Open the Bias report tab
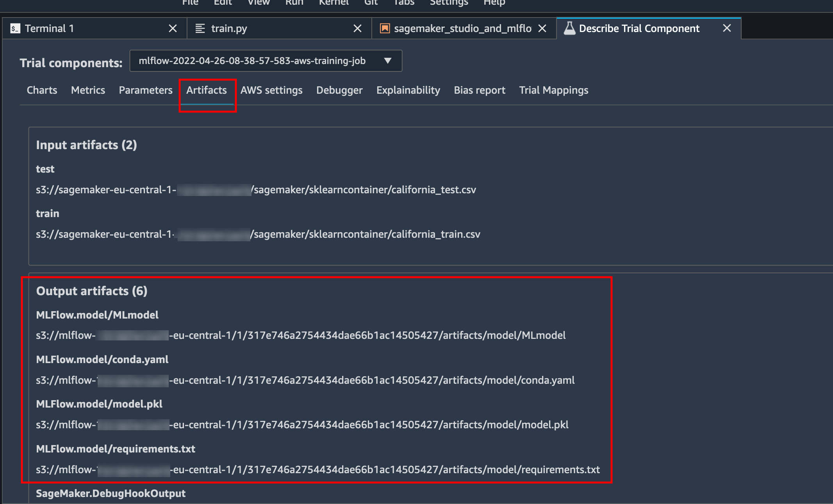 coord(480,90)
